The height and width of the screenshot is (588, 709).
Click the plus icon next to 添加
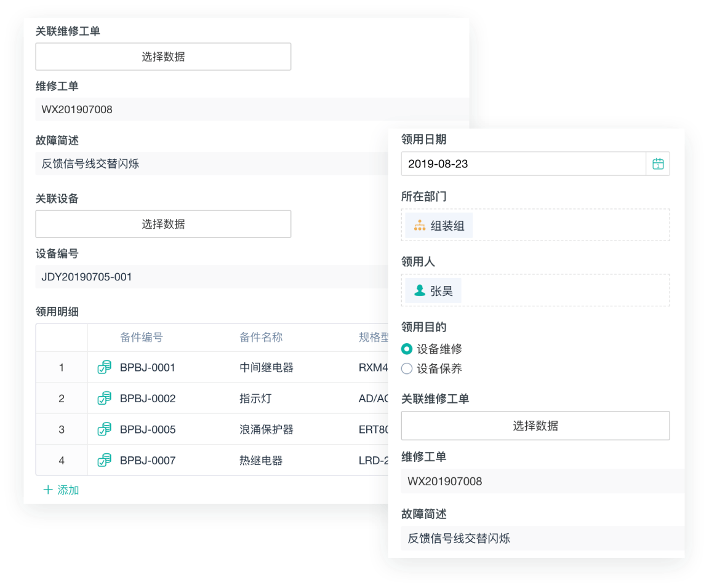click(x=48, y=490)
